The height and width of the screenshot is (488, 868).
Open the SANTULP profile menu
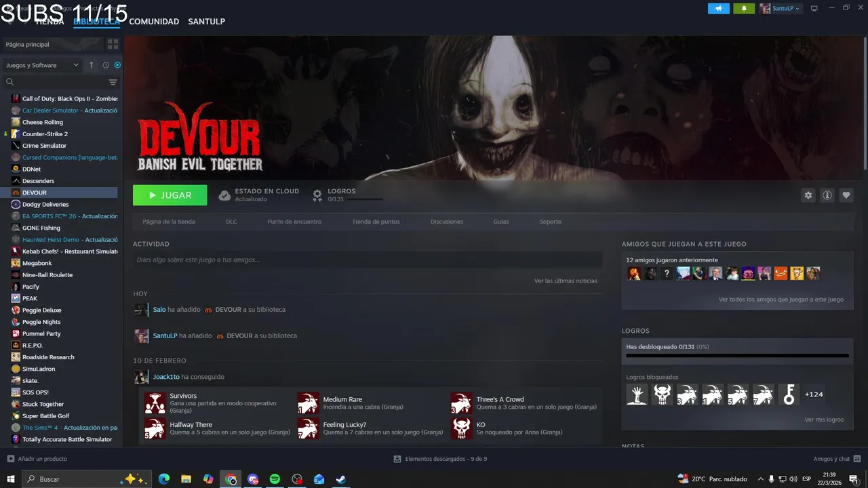pyautogui.click(x=207, y=22)
